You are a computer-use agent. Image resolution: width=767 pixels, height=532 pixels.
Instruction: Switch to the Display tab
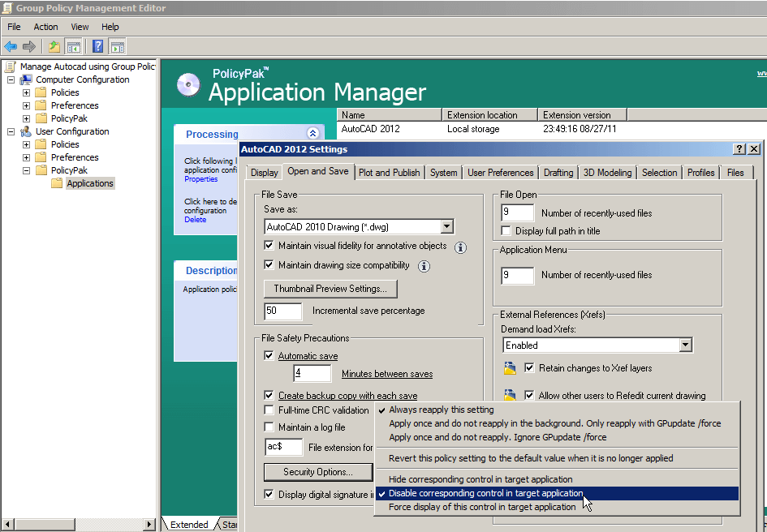(x=264, y=173)
